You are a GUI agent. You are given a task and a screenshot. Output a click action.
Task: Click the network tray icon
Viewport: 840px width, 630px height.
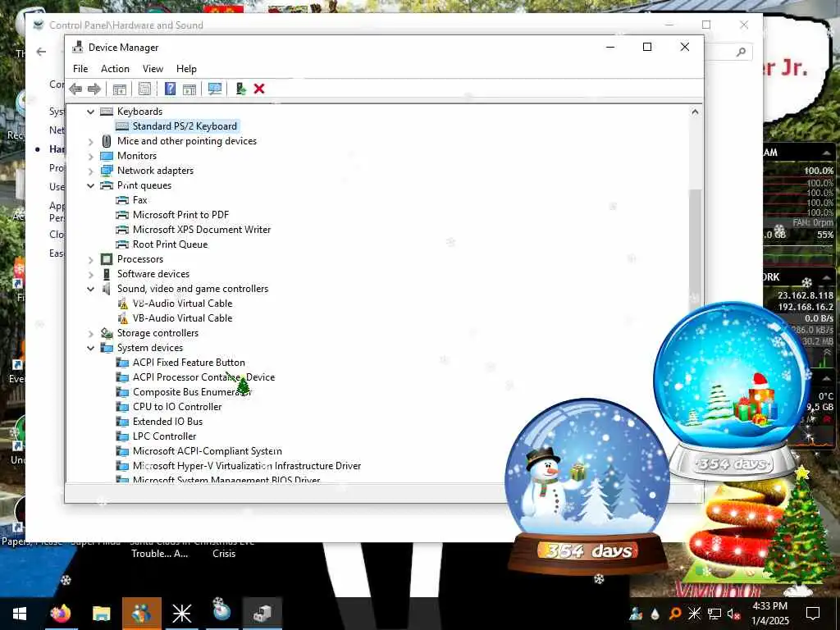point(714,614)
